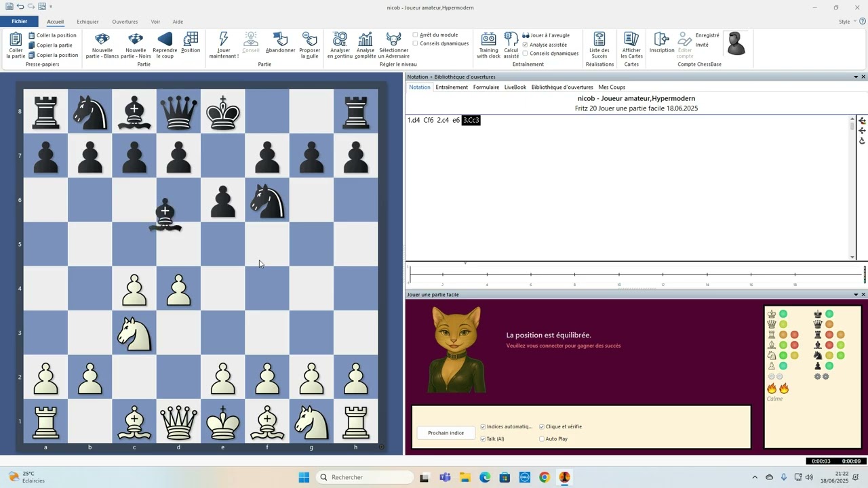Uncheck Talk (AI) checkbox
Viewport: 868px width, 488px height.
pyautogui.click(x=483, y=439)
